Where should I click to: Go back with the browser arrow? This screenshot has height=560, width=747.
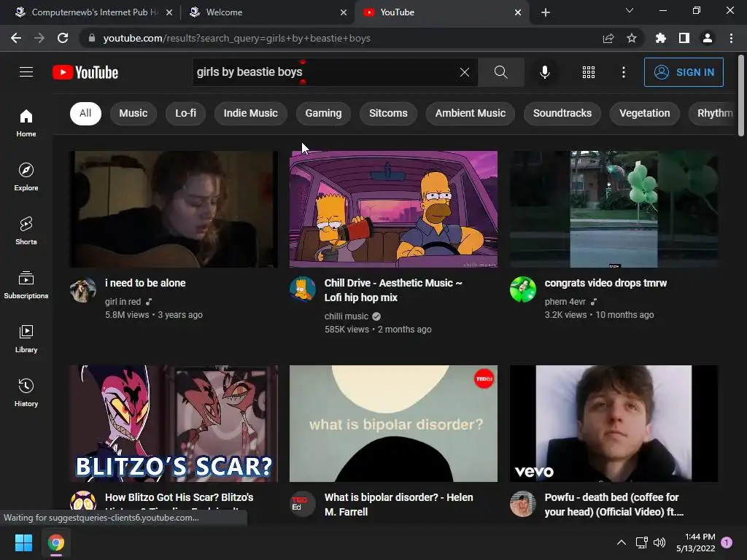16,38
